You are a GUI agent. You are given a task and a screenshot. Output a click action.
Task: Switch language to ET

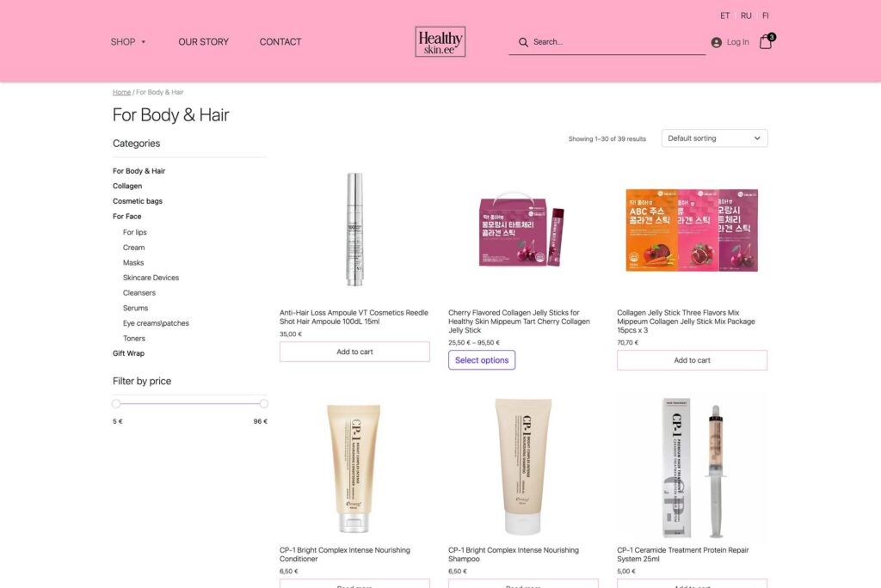pyautogui.click(x=724, y=15)
